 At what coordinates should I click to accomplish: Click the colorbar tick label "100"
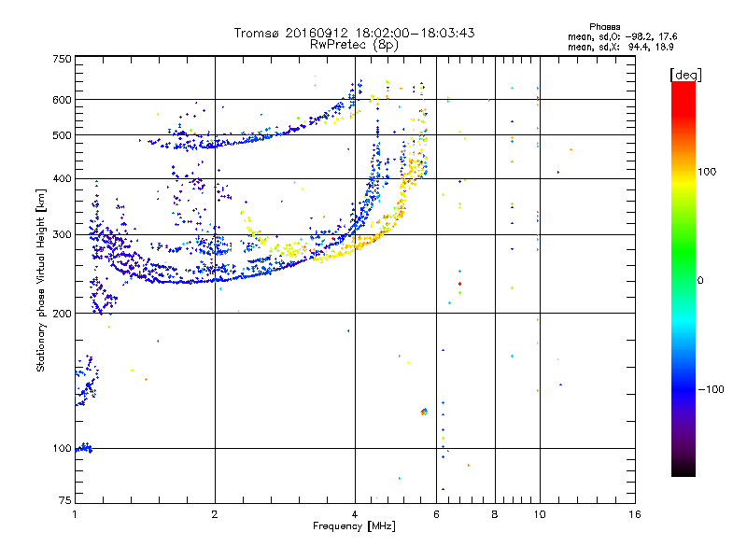(707, 172)
